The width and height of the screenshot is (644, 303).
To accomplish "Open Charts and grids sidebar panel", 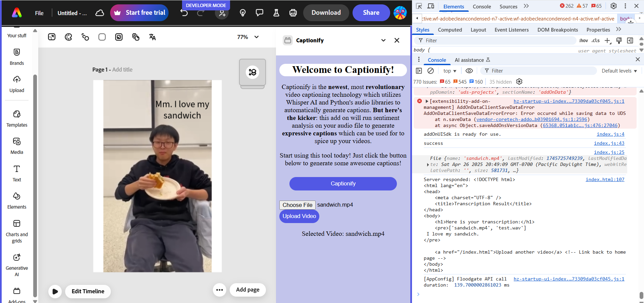I will pos(17,231).
